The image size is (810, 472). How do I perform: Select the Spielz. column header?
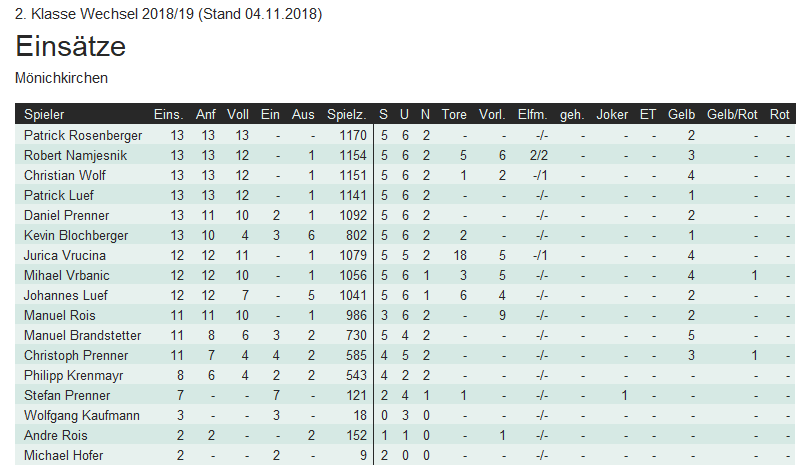tap(346, 115)
